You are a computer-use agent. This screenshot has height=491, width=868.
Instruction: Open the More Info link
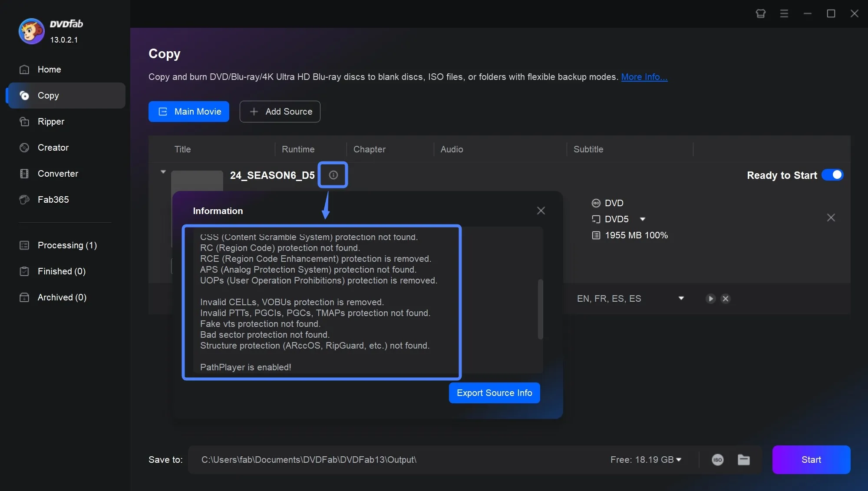click(644, 77)
